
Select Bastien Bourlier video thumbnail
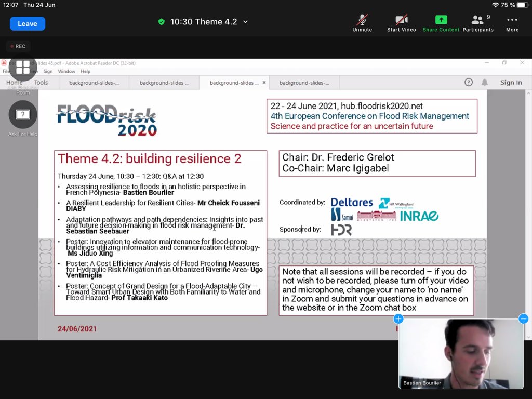[461, 353]
